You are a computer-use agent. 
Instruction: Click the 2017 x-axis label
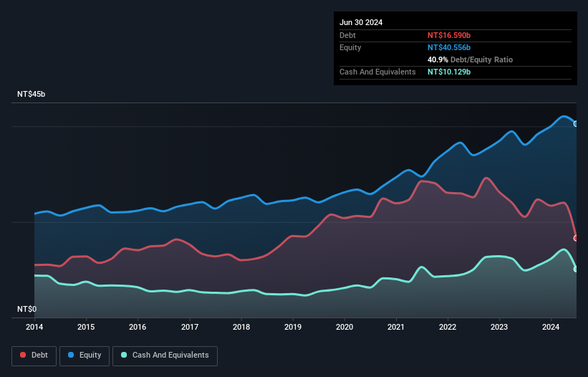pos(190,327)
